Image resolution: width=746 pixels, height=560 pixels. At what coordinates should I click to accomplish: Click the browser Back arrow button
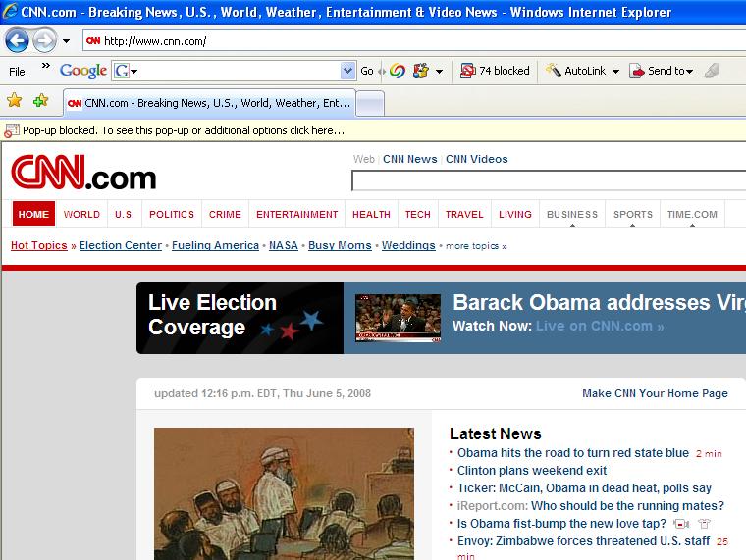point(17,41)
